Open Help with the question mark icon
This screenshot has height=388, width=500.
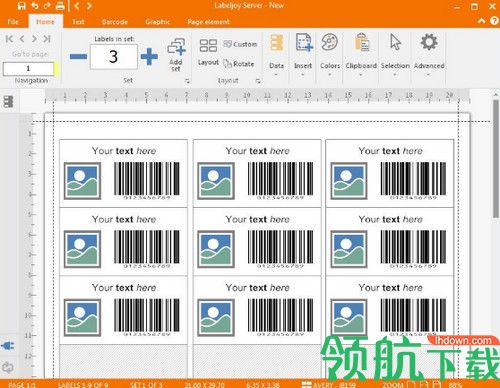click(x=494, y=21)
